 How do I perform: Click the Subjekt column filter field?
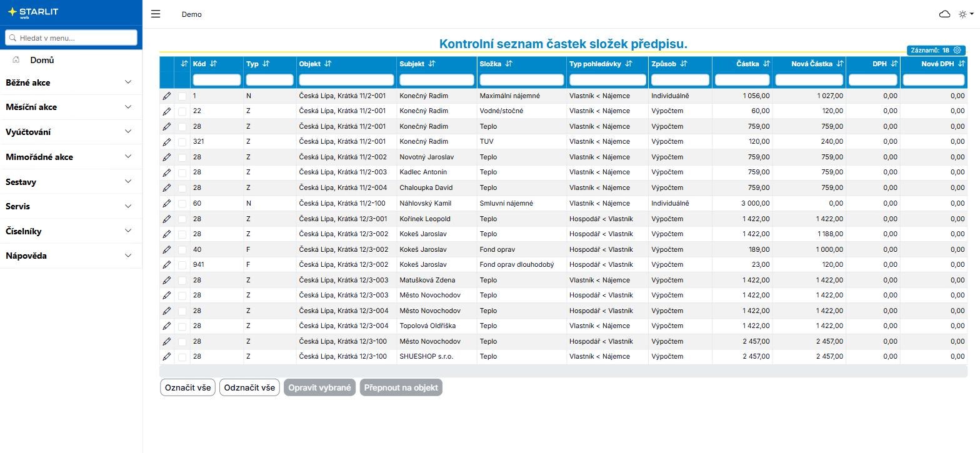437,80
